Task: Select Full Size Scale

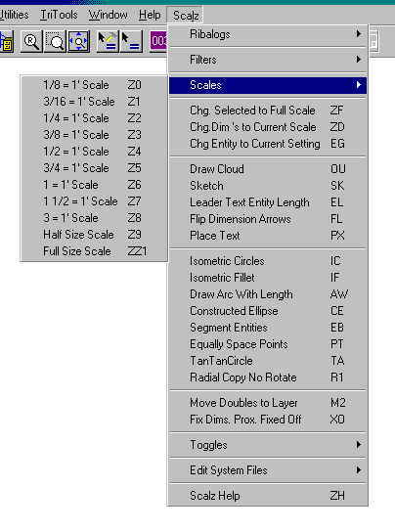Action: pyautogui.click(x=94, y=251)
